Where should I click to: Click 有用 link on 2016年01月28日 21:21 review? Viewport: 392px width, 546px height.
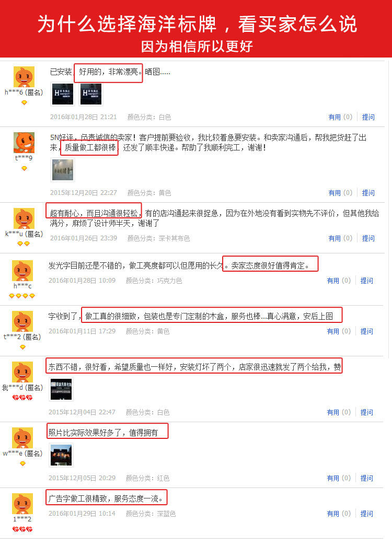tap(335, 117)
